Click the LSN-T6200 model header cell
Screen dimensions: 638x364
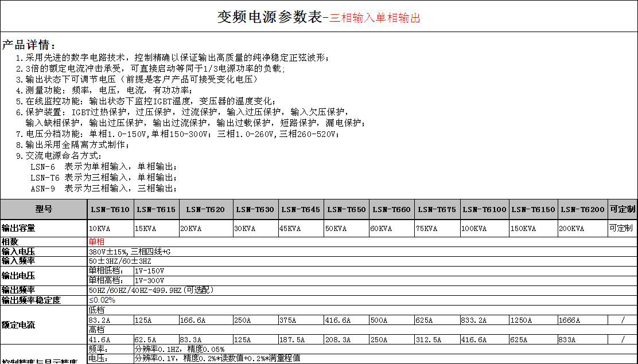582,210
